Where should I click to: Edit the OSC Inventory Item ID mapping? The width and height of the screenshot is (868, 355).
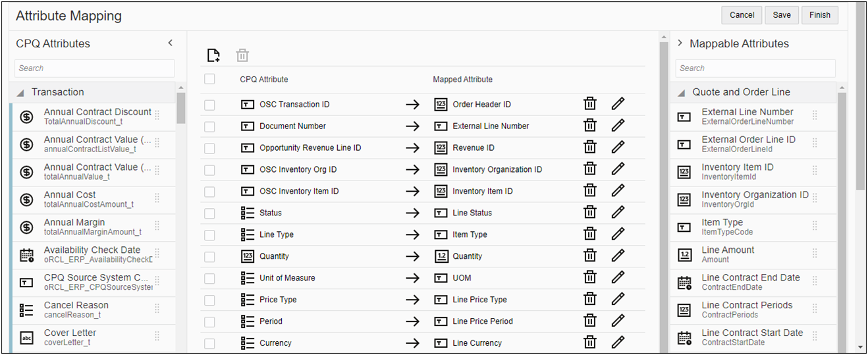coord(618,191)
